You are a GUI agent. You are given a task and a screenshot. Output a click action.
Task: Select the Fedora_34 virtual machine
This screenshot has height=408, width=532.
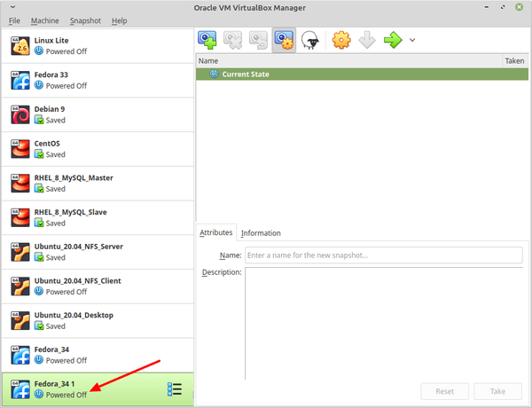(x=98, y=355)
